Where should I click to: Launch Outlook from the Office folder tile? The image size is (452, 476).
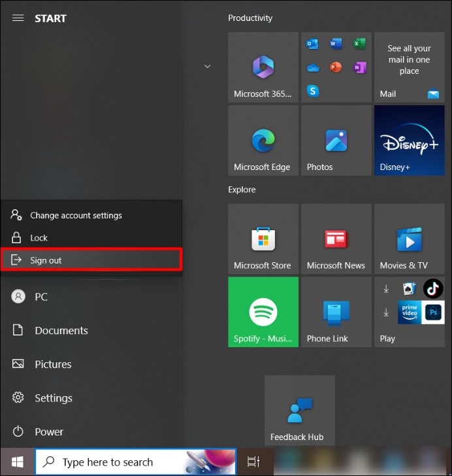[312, 44]
